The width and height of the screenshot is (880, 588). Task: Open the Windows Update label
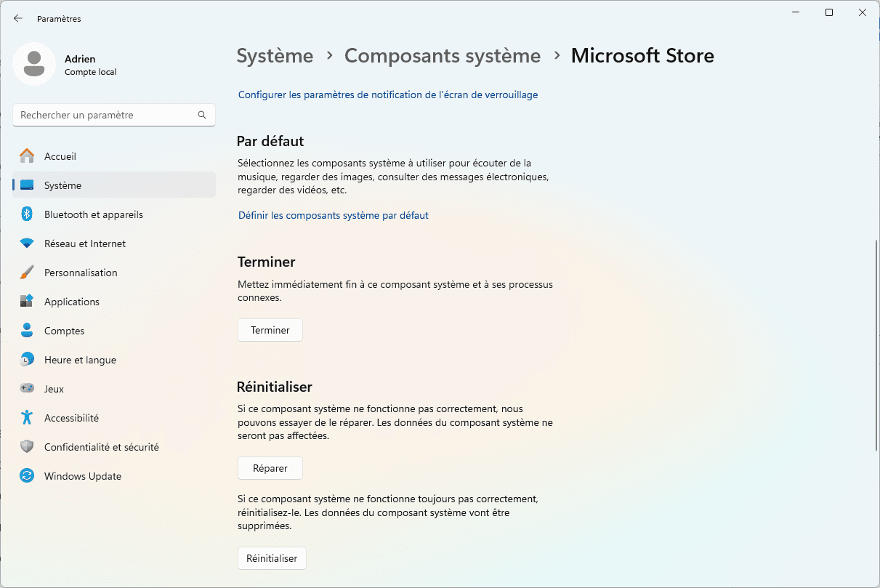pyautogui.click(x=83, y=476)
